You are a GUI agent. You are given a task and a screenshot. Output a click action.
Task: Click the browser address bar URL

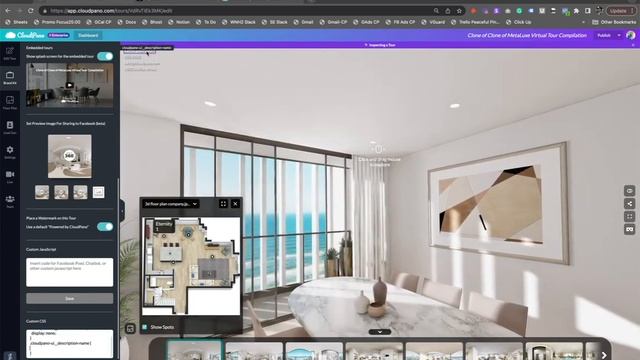(x=111, y=11)
